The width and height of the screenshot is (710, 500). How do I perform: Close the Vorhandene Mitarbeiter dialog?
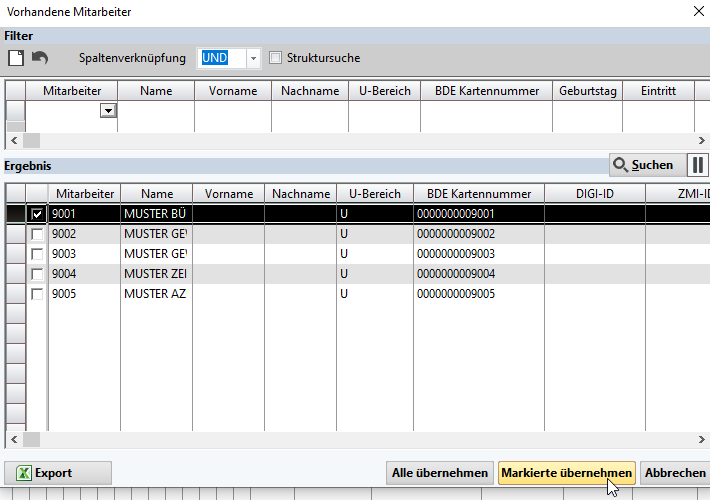pyautogui.click(x=697, y=12)
